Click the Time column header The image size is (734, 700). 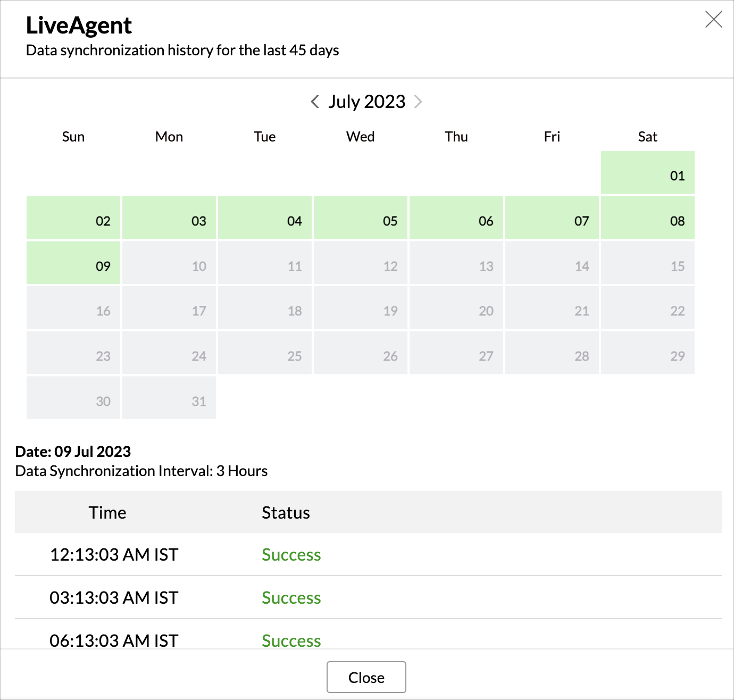coord(107,513)
